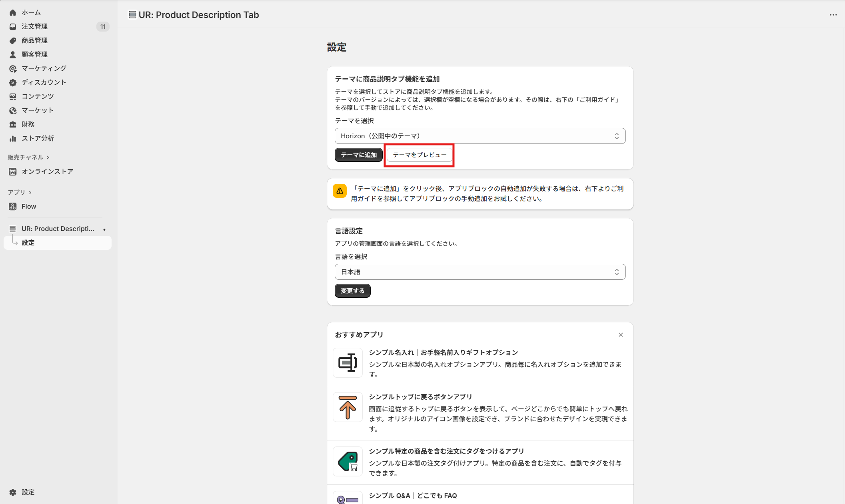The height and width of the screenshot is (504, 845).
Task: Select オンラインストア in sidebar
Action: click(x=47, y=171)
